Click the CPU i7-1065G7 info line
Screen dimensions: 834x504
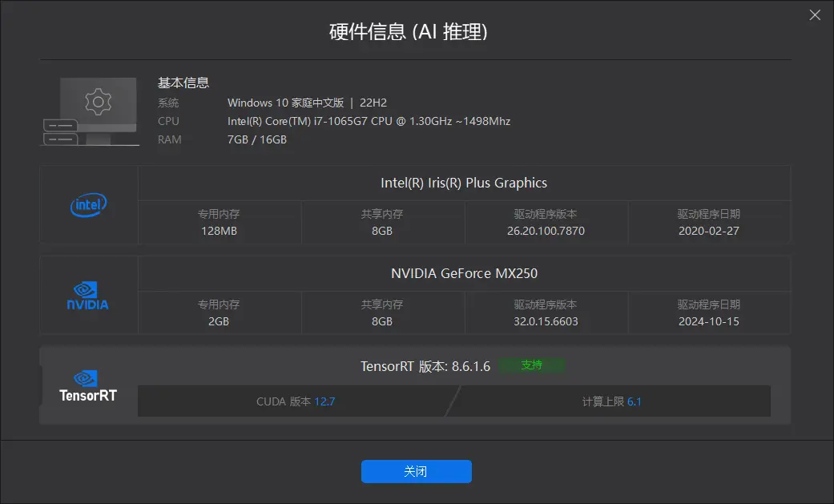[369, 121]
